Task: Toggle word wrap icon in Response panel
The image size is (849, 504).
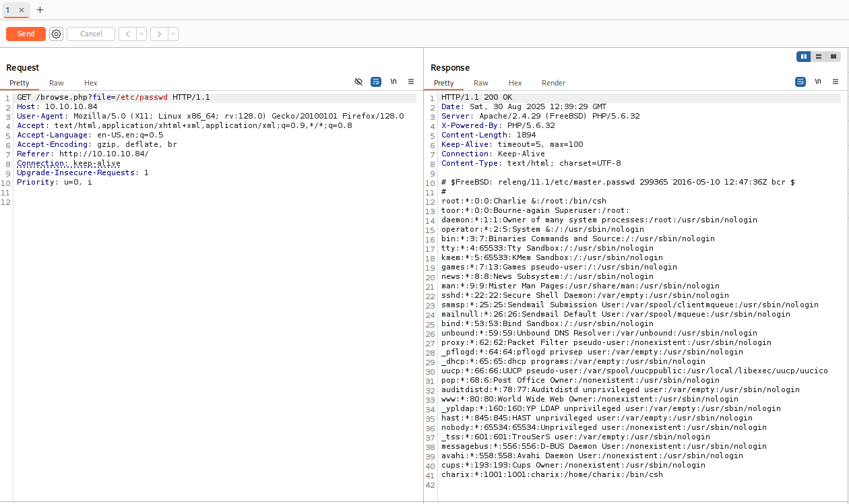Action: click(x=800, y=82)
